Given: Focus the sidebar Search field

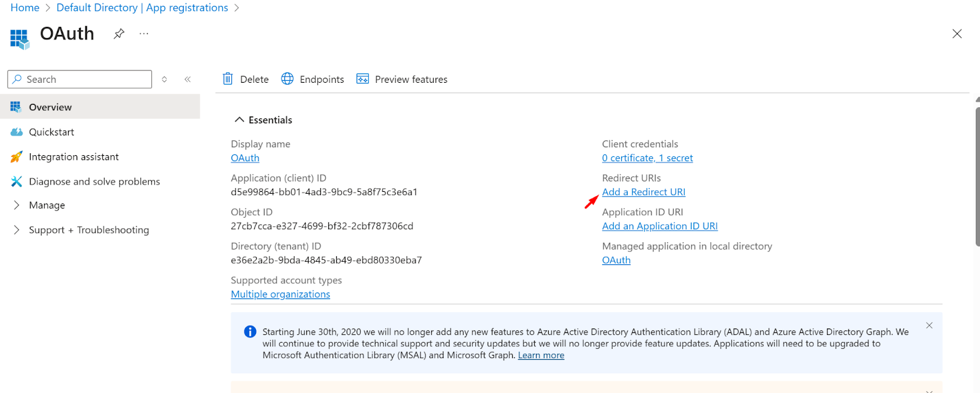Looking at the screenshot, I should coord(80,79).
